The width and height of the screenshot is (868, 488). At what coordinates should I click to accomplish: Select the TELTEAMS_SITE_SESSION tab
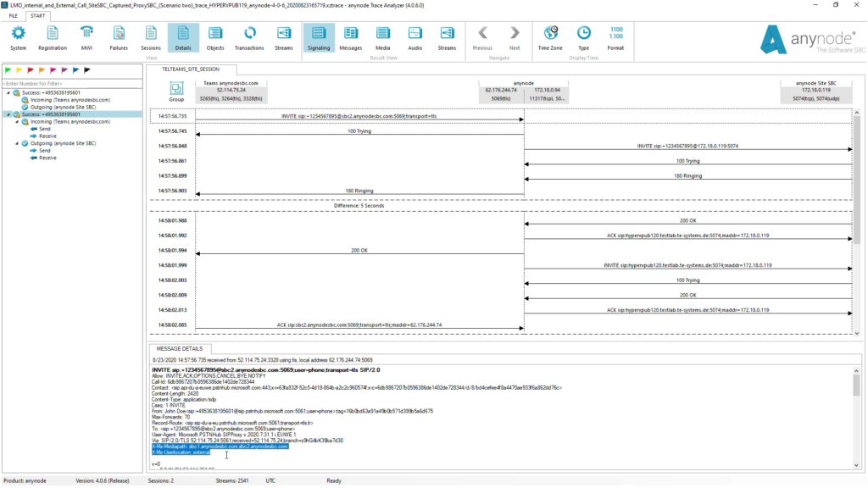(191, 69)
